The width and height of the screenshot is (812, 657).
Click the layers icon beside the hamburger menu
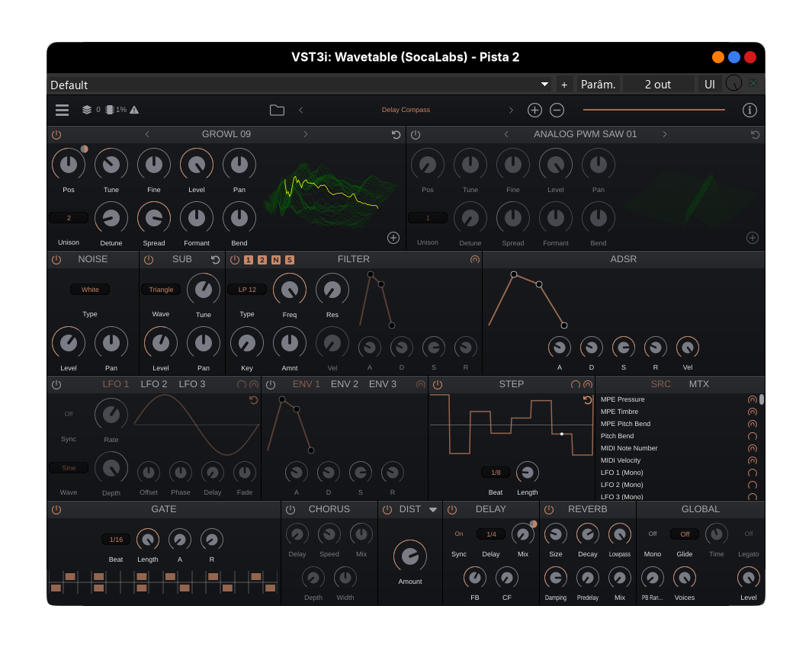pyautogui.click(x=86, y=109)
